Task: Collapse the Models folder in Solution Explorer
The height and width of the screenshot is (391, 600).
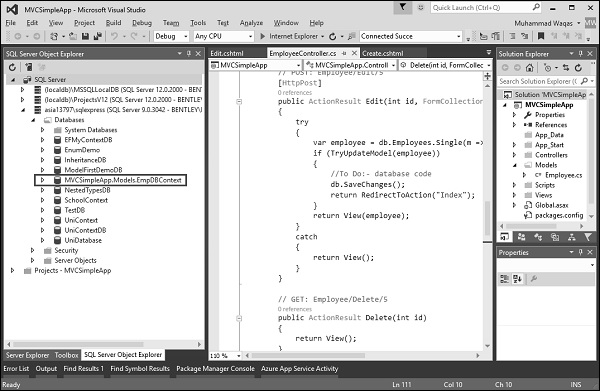Action: point(515,165)
